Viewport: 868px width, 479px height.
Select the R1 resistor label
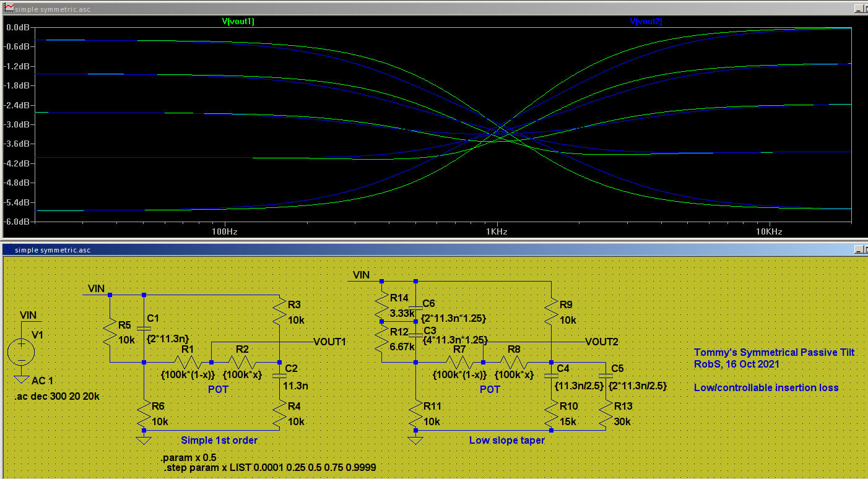tap(187, 350)
